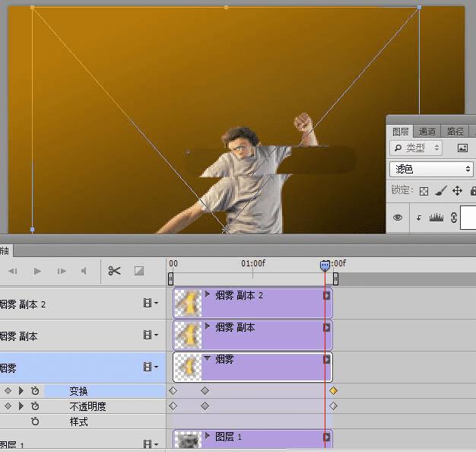This screenshot has width=476, height=452.
Task: Switch to the 通道 tab
Action: (x=427, y=132)
